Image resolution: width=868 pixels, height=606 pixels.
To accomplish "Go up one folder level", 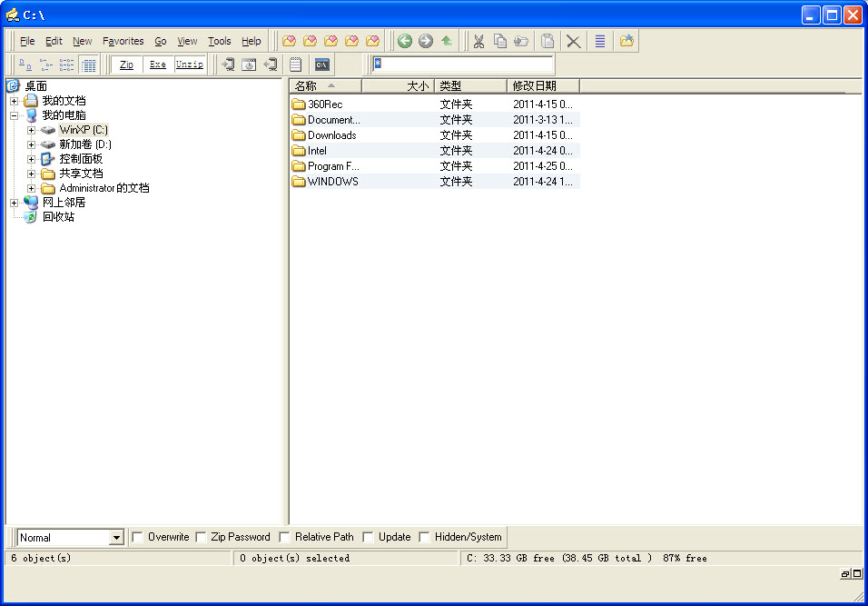I will [x=447, y=41].
